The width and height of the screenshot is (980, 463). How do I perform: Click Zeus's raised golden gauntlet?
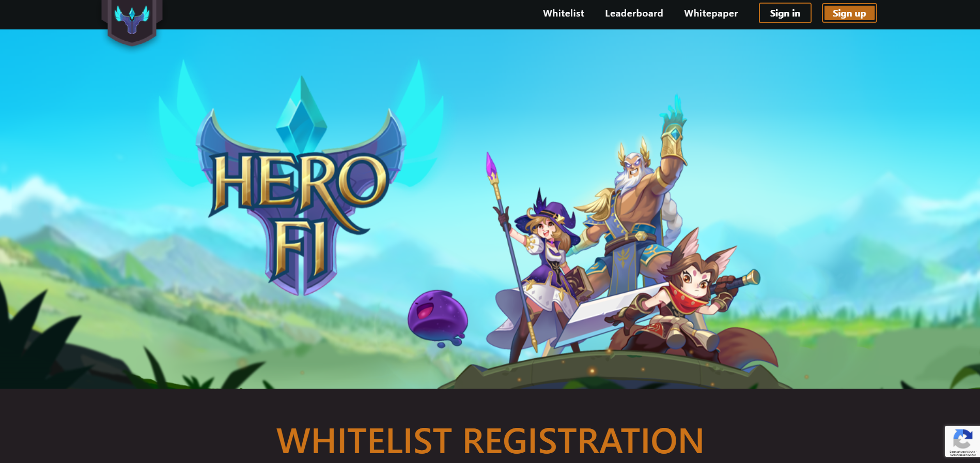tap(673, 134)
